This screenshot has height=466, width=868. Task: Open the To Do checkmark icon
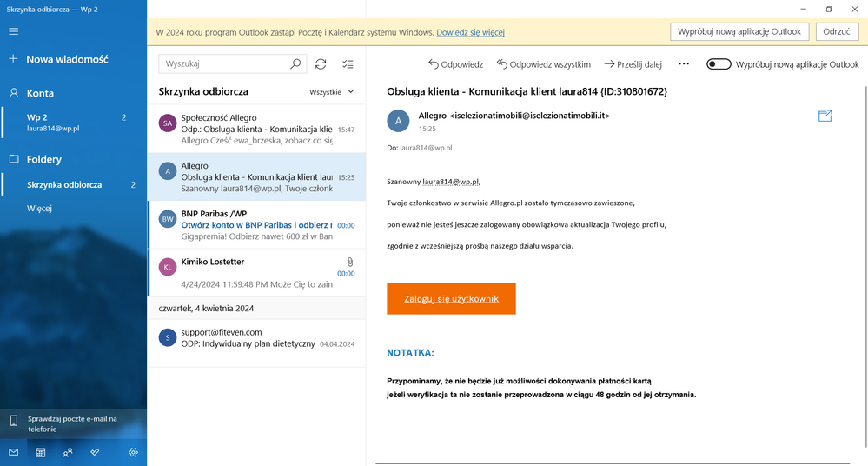coord(96,452)
